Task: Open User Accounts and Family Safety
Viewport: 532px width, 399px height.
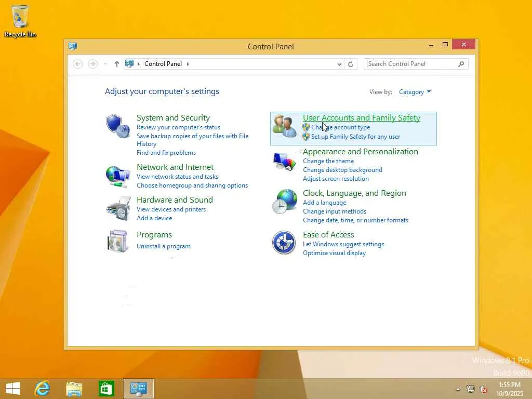Action: [362, 118]
